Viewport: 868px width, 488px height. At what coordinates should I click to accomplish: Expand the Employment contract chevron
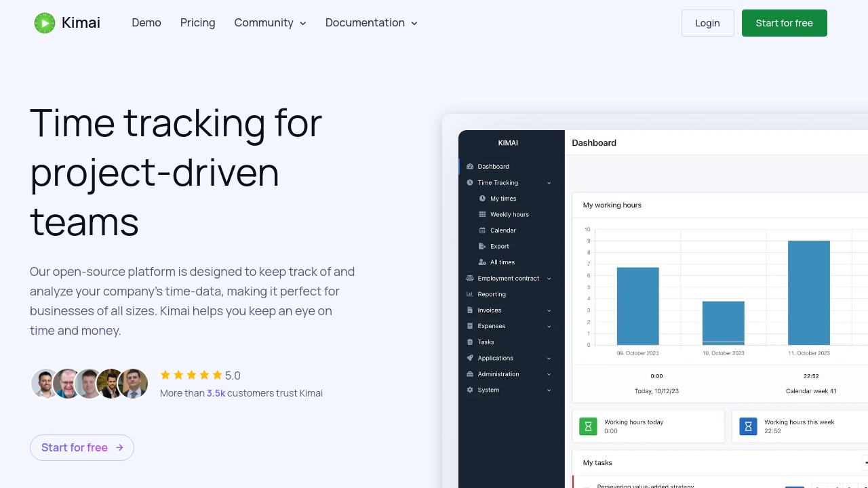click(x=549, y=279)
